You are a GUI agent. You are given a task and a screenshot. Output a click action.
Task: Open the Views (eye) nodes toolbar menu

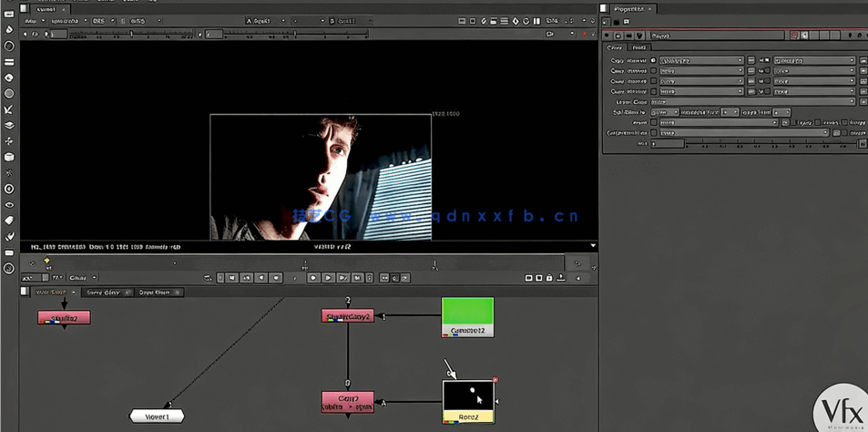[9, 205]
